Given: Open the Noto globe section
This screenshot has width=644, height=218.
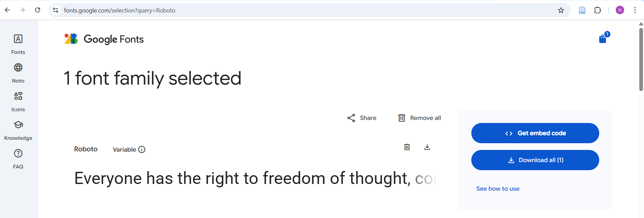Looking at the screenshot, I should click(18, 72).
